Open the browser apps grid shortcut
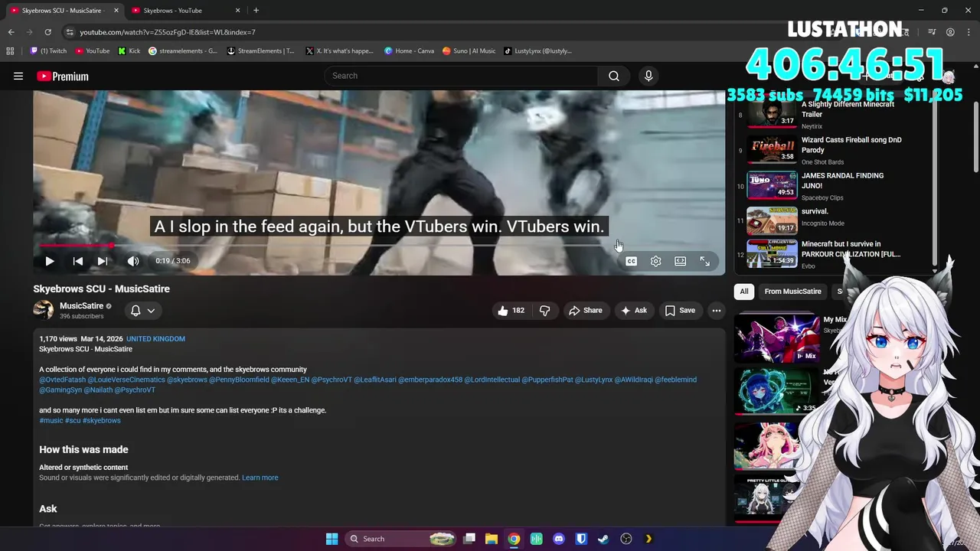This screenshot has height=551, width=980. [10, 51]
